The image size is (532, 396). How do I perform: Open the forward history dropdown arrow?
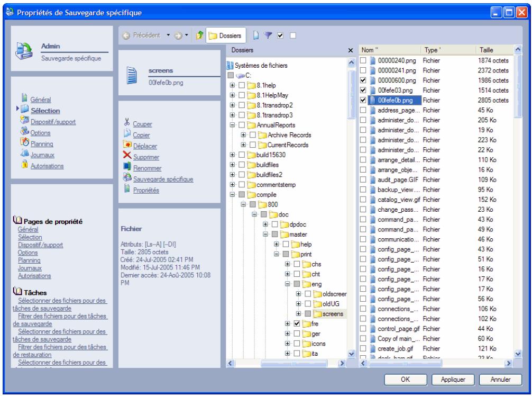[x=187, y=35]
